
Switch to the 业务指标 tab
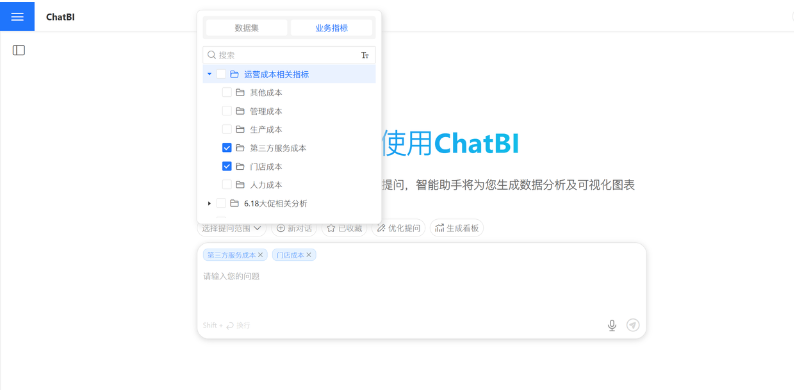point(332,28)
